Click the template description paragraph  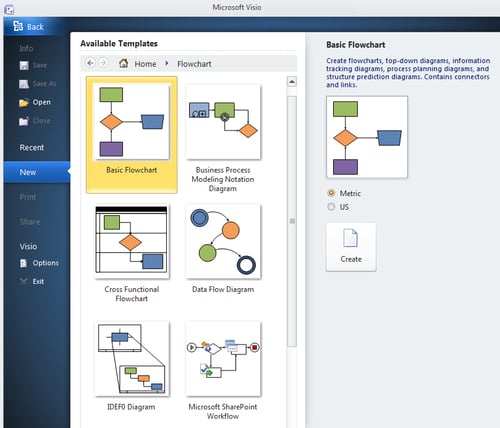coord(408,73)
